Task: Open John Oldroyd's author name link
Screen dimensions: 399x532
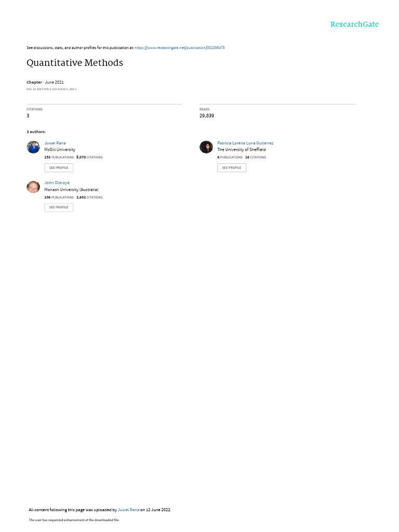Action: [x=57, y=183]
